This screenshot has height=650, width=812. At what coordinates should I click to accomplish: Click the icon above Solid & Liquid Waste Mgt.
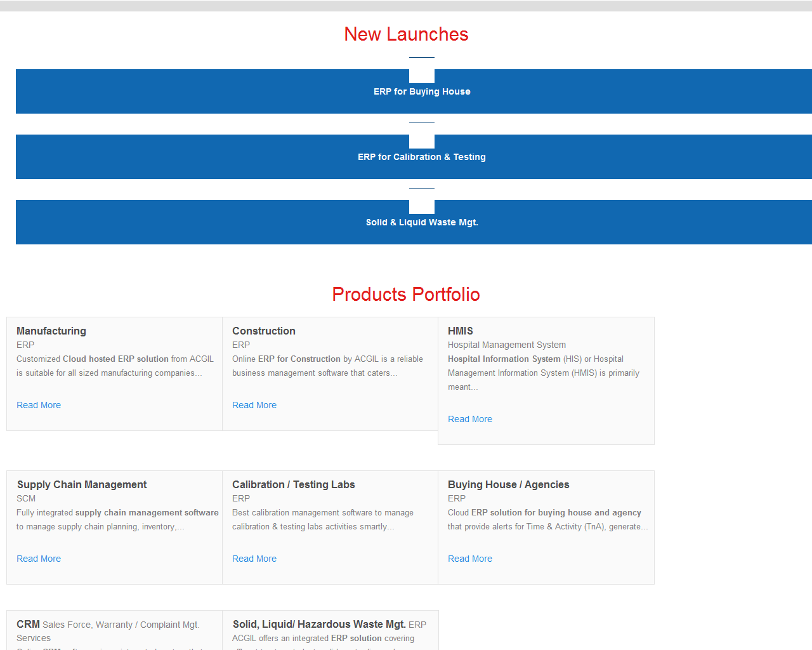422,201
